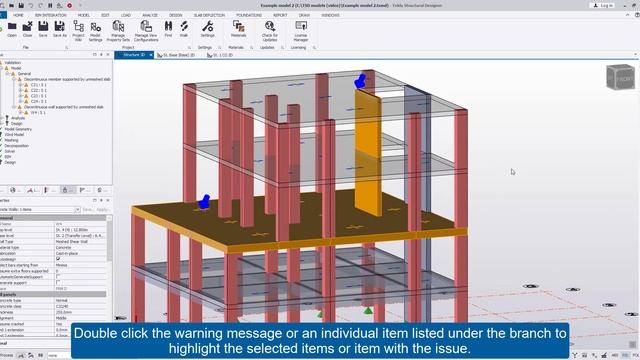Toggle the Generate support checkbox
Screen dimensions: 640x360
pyautogui.click(x=58, y=282)
